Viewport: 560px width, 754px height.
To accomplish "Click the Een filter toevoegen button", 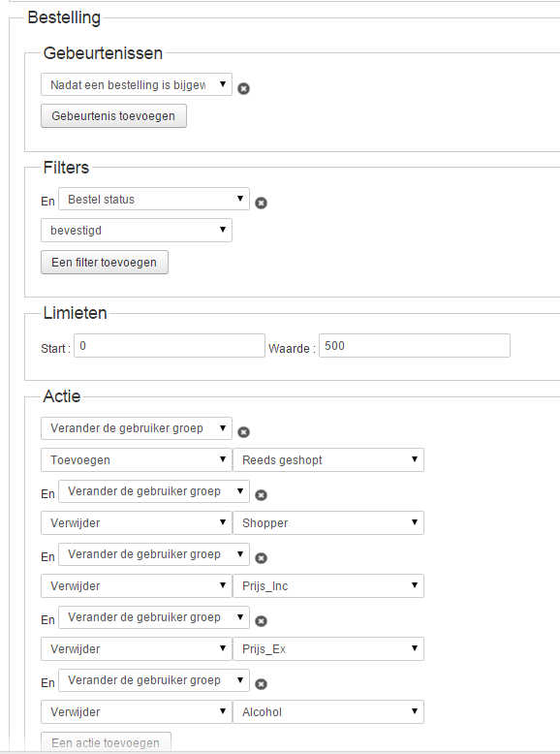I will pyautogui.click(x=105, y=262).
